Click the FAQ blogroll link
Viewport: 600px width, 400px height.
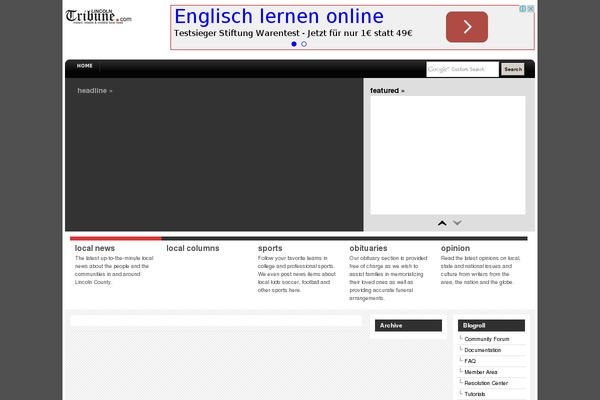tap(470, 361)
